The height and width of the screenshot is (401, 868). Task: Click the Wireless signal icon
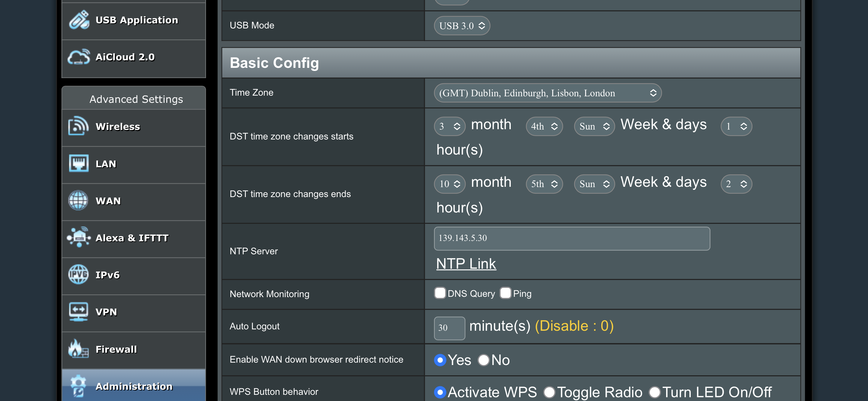coord(79,126)
